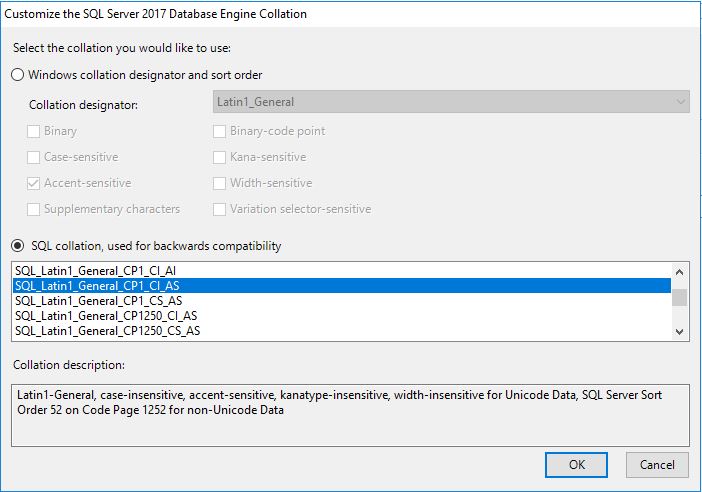This screenshot has height=492, width=702.
Task: Toggle the Binary-code point checkbox
Action: tap(219, 131)
